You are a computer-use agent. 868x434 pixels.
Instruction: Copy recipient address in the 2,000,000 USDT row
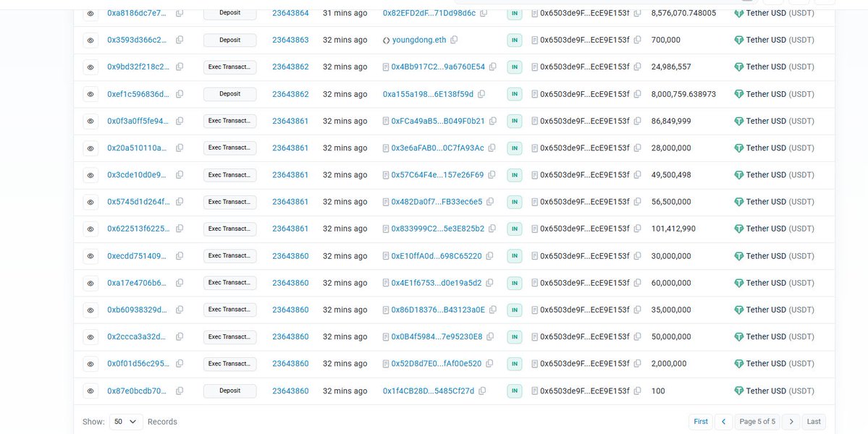pos(637,364)
